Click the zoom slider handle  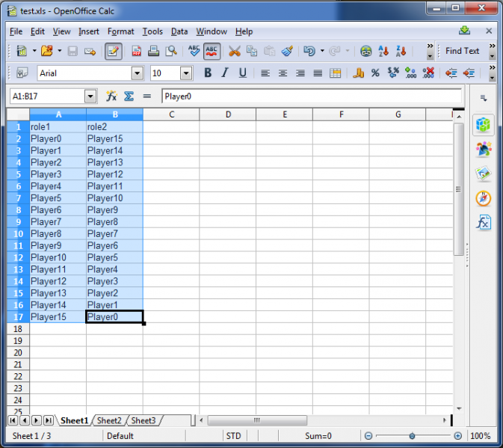412,436
